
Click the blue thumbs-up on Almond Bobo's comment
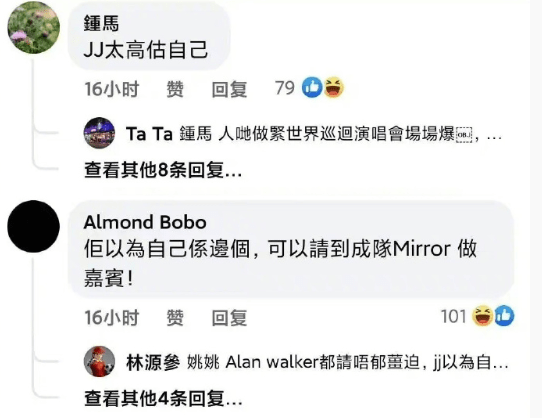[504, 316]
